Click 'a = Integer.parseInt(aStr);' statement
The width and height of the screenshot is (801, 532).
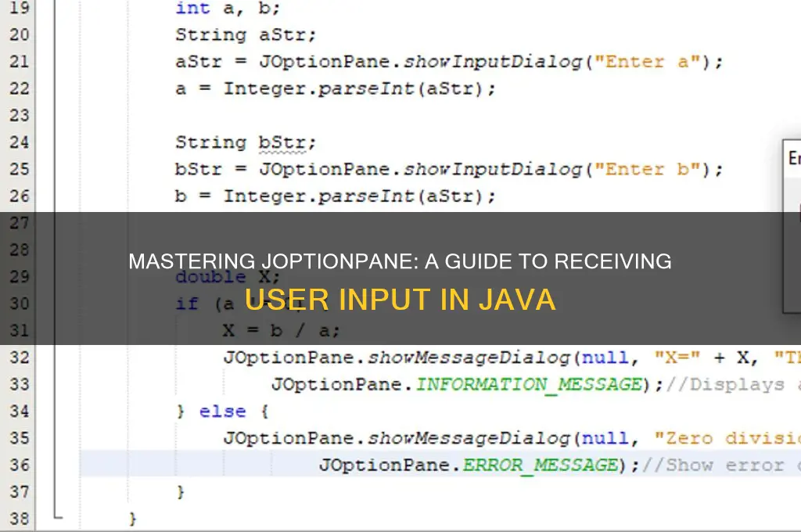coord(335,89)
